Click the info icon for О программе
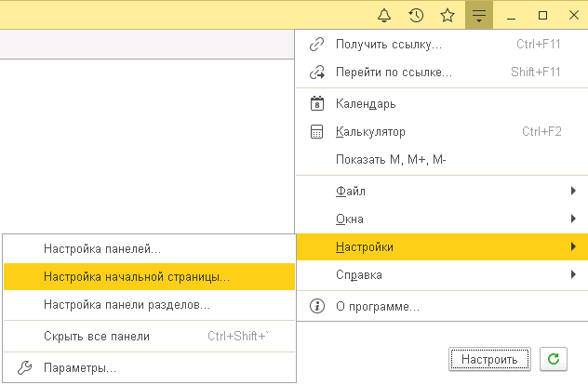 point(316,306)
